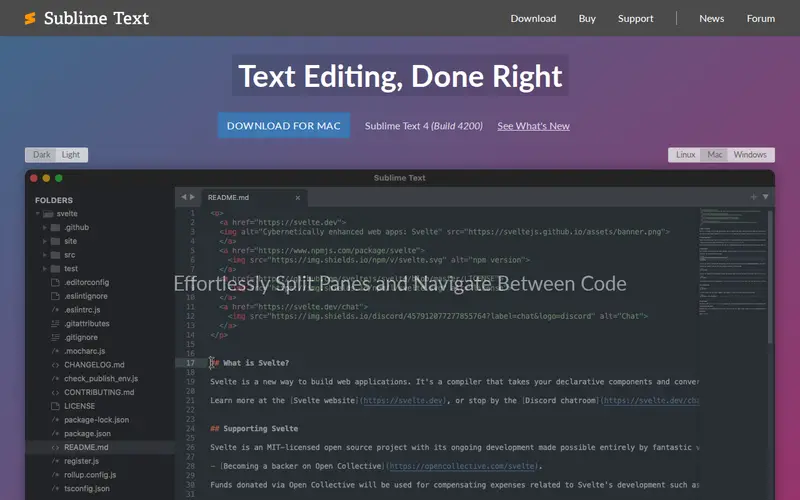Click the tsconfig.json file icon
This screenshot has width=800, height=500.
point(55,489)
